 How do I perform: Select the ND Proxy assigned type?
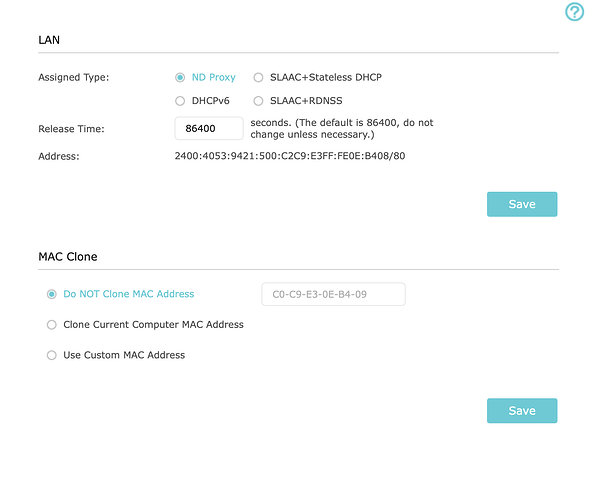click(x=180, y=77)
